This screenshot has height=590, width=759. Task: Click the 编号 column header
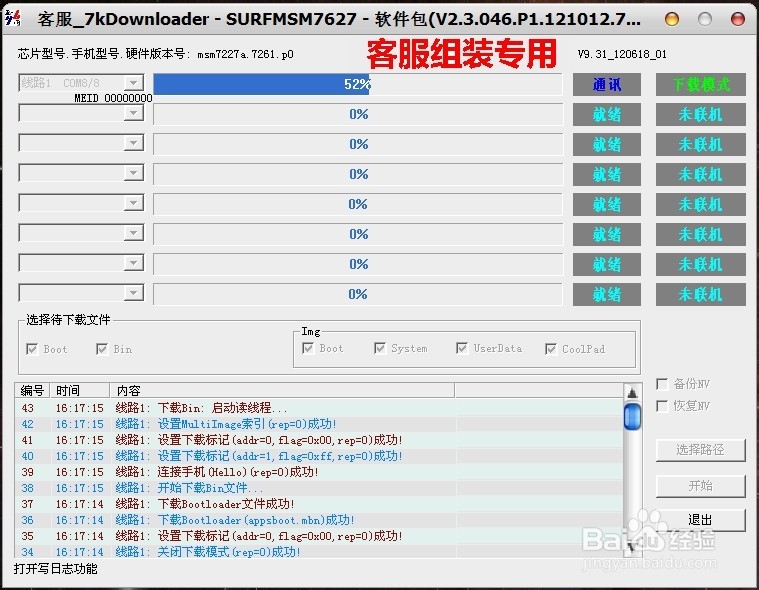[32, 390]
